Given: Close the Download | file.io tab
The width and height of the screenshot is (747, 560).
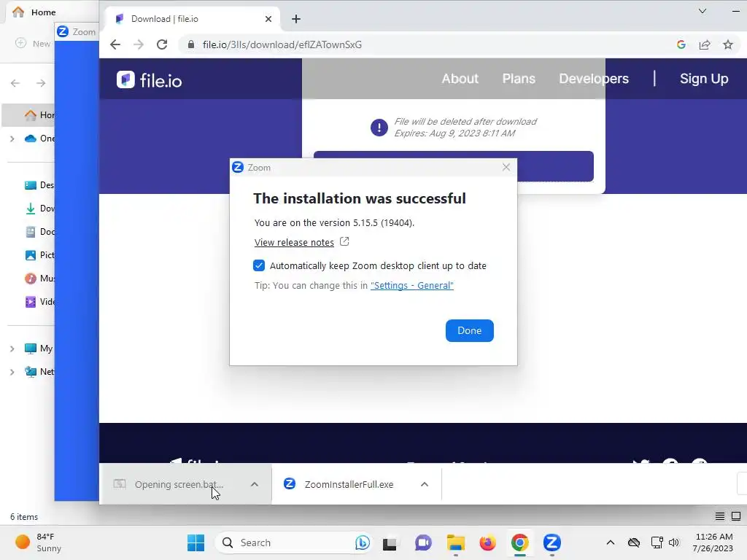Looking at the screenshot, I should (268, 19).
